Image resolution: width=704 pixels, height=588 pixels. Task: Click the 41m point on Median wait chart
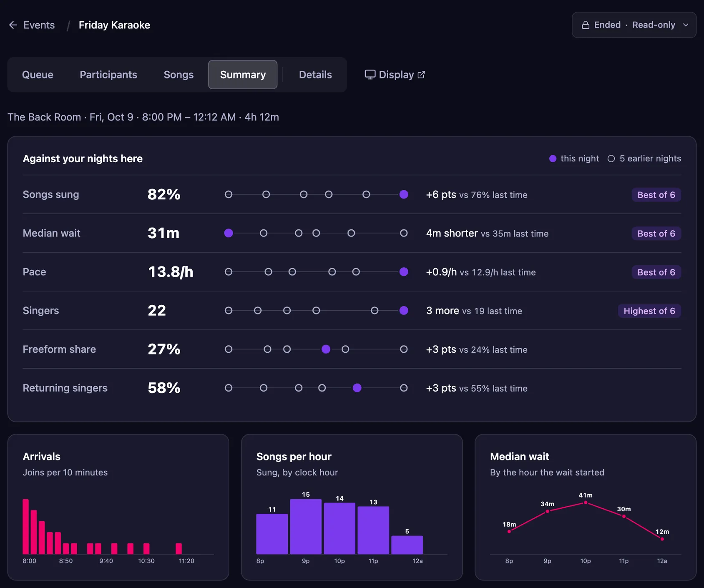point(586,503)
